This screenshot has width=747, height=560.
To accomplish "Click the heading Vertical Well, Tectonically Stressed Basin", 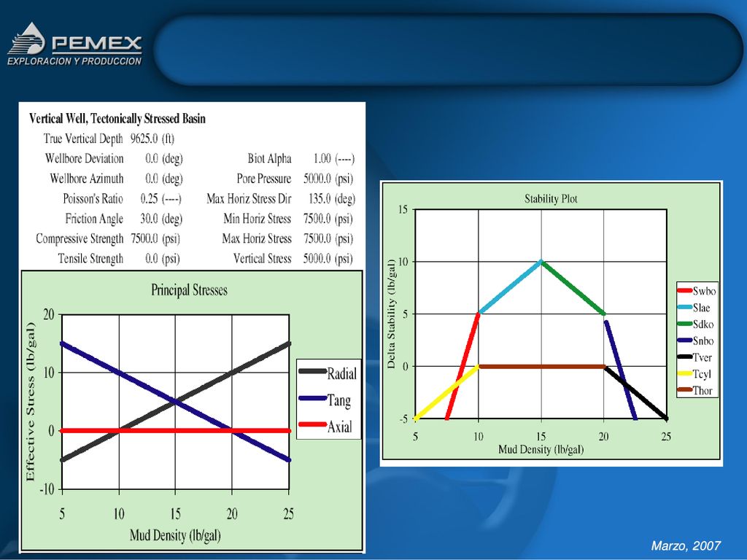I will click(x=117, y=119).
